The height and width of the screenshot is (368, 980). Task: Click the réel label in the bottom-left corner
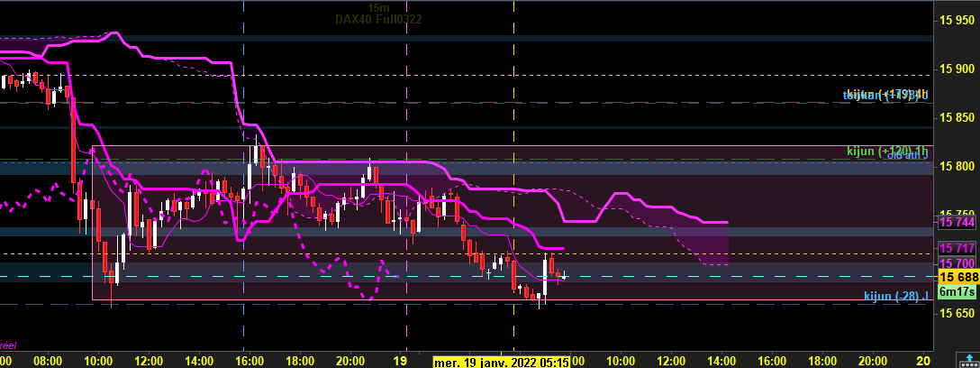coord(7,345)
